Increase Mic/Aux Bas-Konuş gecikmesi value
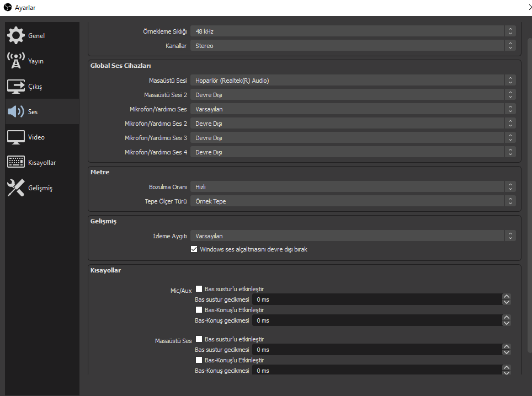 [x=507, y=317]
